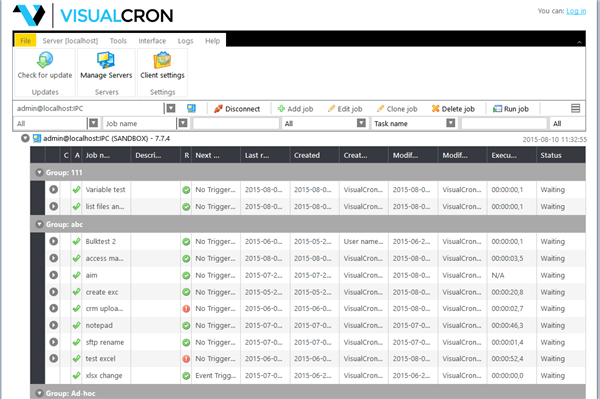The height and width of the screenshot is (399, 600).
Task: Click green result icon for notepad row
Action: [186, 326]
